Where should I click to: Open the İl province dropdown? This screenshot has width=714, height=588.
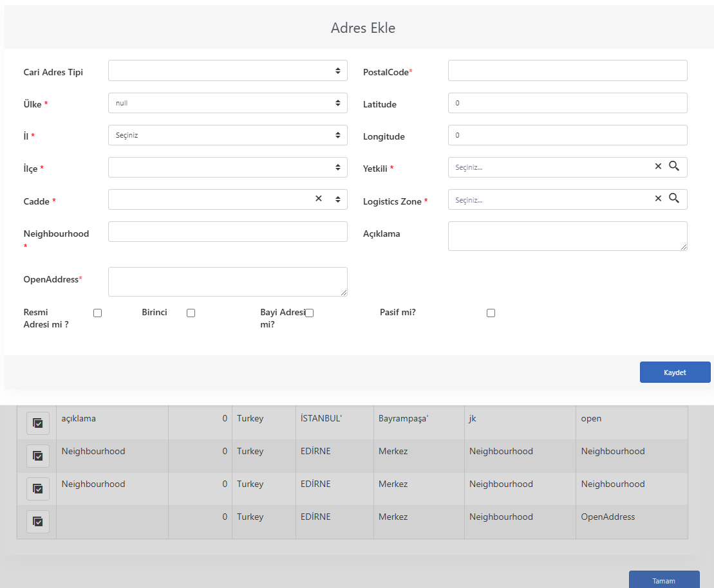click(x=228, y=135)
